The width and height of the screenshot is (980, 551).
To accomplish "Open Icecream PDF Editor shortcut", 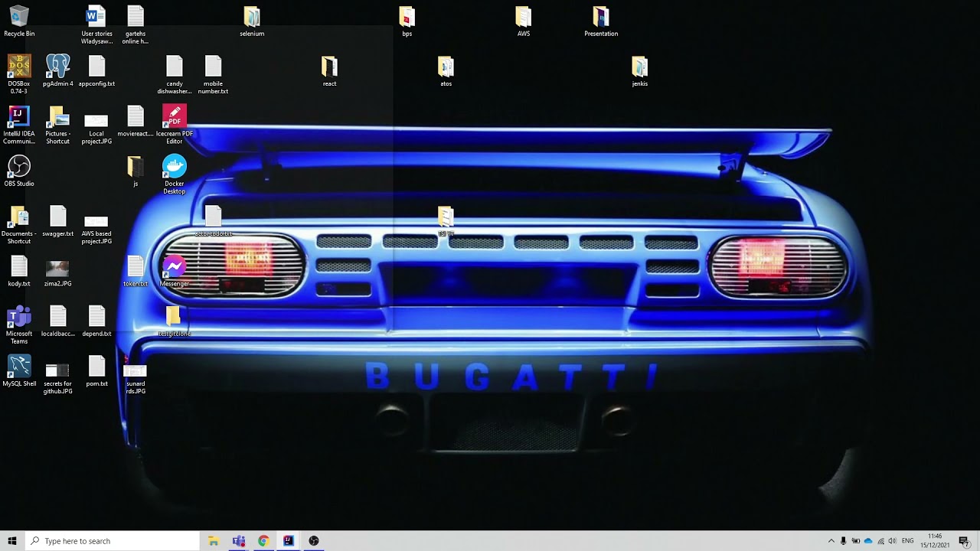I will pos(175,125).
